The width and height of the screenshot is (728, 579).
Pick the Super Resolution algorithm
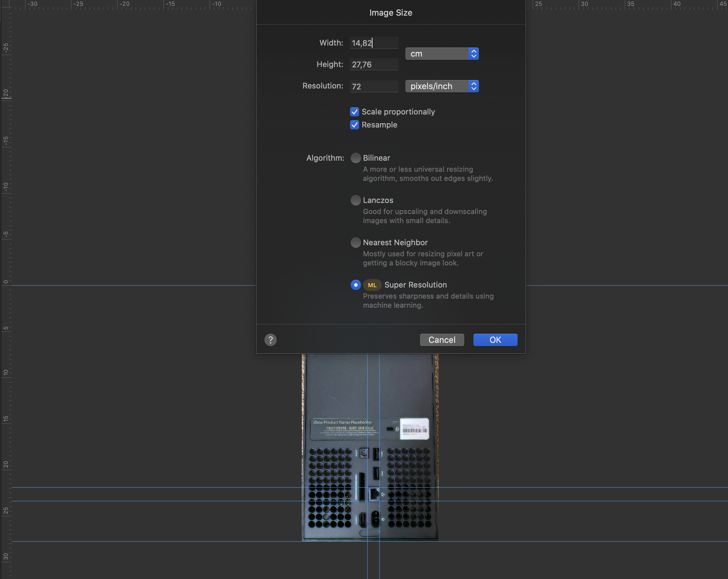pyautogui.click(x=355, y=285)
